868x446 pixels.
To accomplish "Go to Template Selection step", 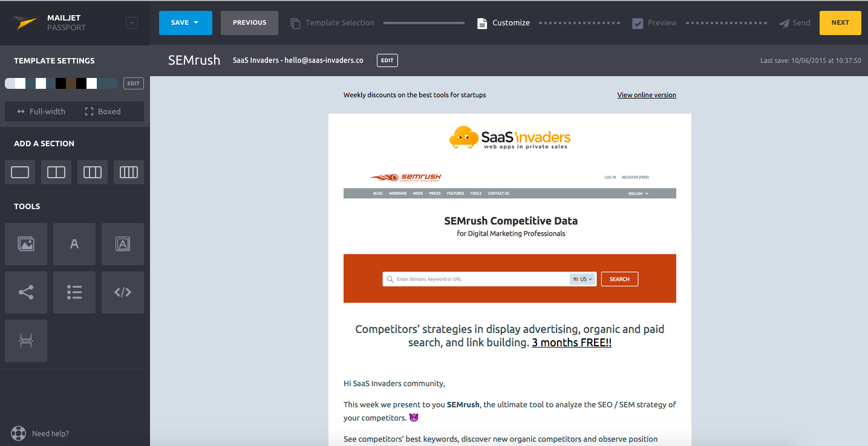I will pos(333,23).
